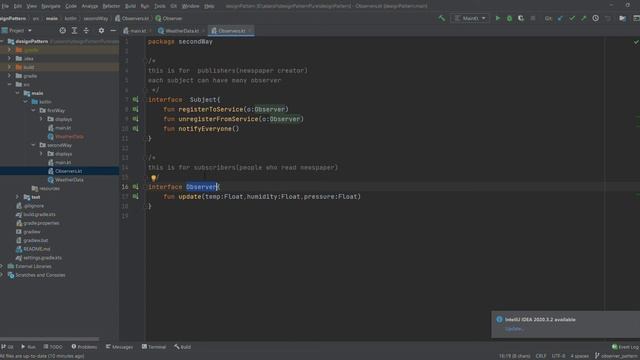Click gutter implementation icon beside interface Observer line
The width and height of the screenshot is (640, 360).
pos(136,187)
